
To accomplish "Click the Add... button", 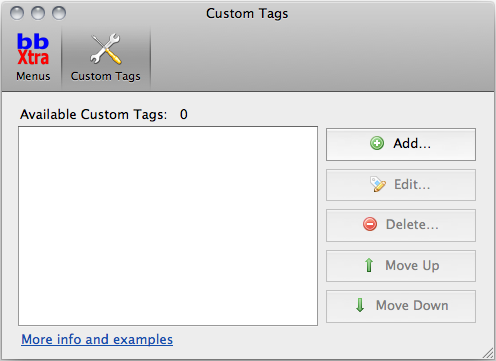I will coord(401,144).
